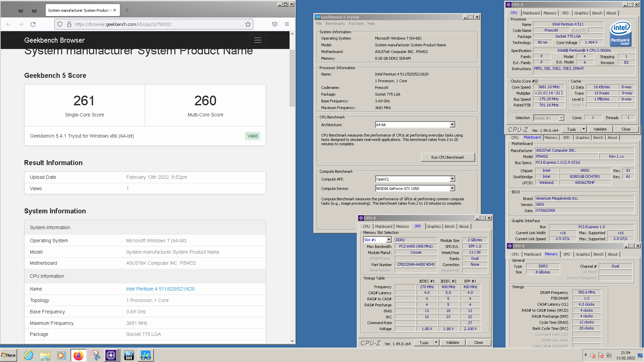This screenshot has width=644, height=362.
Task: Select part number CM2X2048-6400C4DHX
Action: pyautogui.click(x=416, y=264)
